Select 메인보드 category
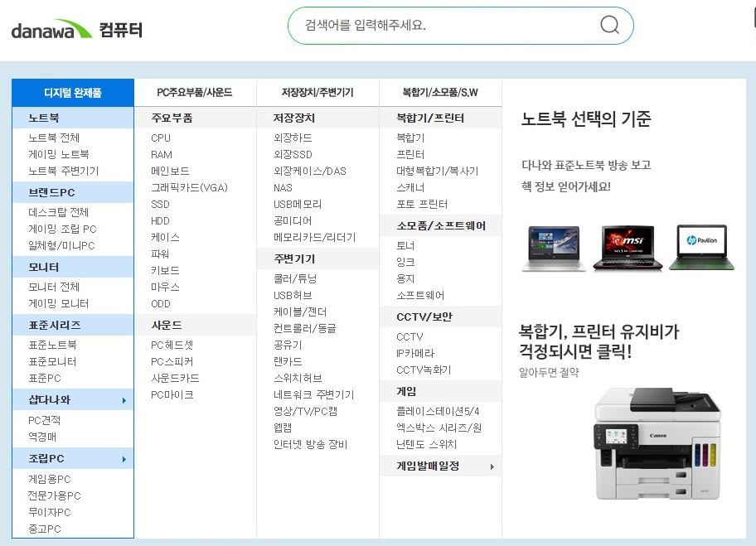The height and width of the screenshot is (546, 756). (170, 171)
